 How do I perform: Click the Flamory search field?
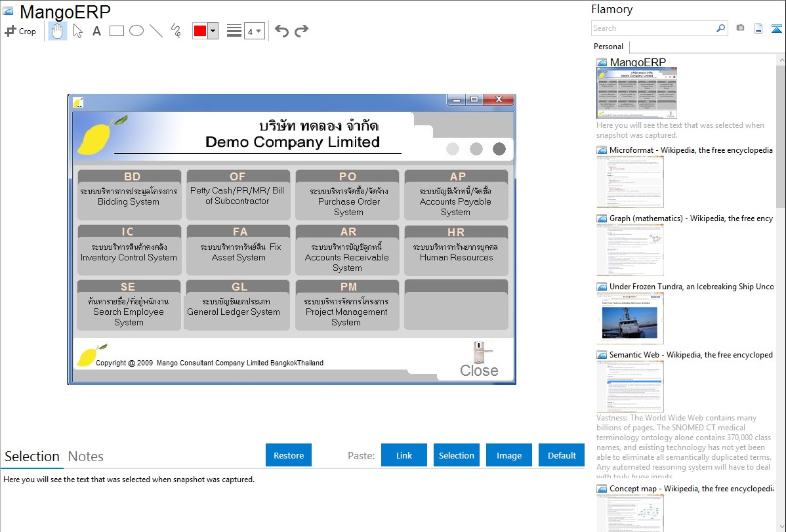(653, 28)
